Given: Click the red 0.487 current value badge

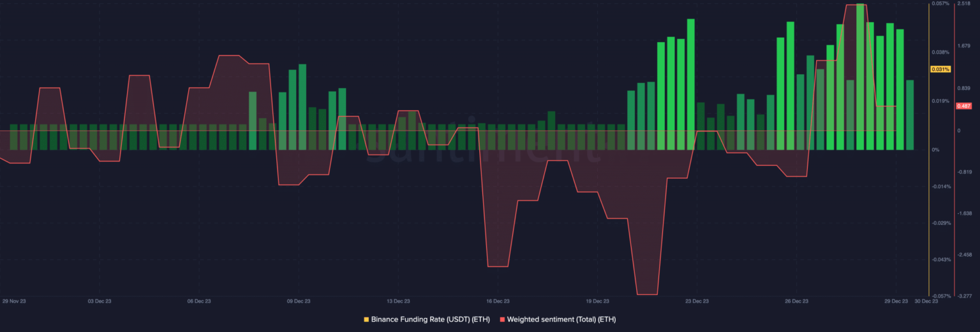Looking at the screenshot, I should coord(963,106).
